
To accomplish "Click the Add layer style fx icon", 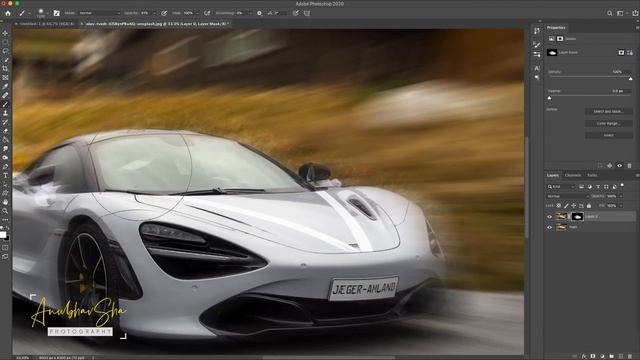I will [x=584, y=356].
